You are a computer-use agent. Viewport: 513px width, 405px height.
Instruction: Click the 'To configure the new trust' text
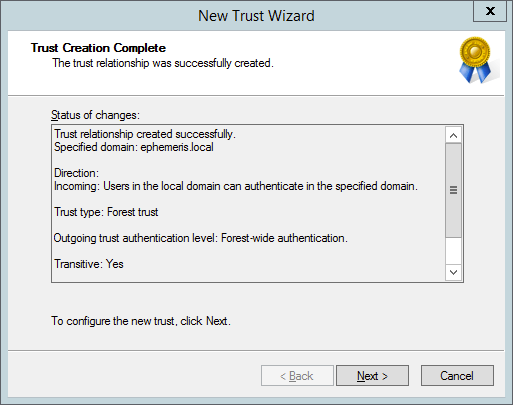point(141,321)
